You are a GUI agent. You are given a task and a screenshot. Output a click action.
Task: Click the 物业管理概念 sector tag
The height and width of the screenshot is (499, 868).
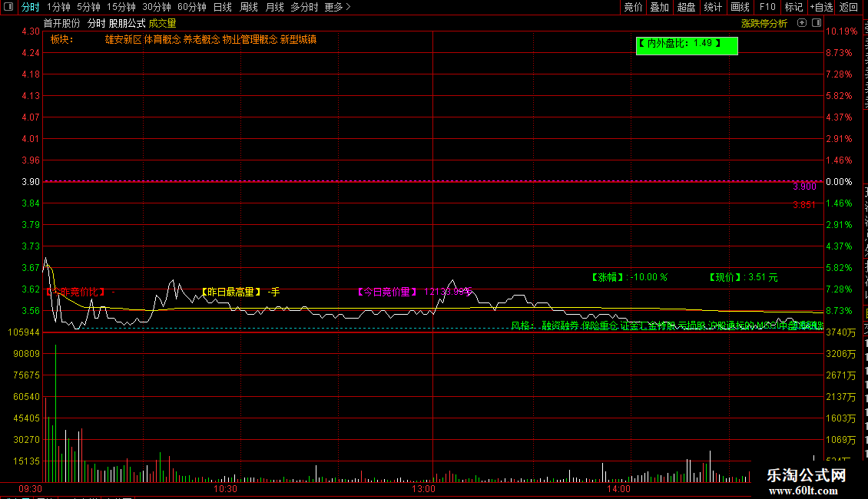click(x=250, y=39)
